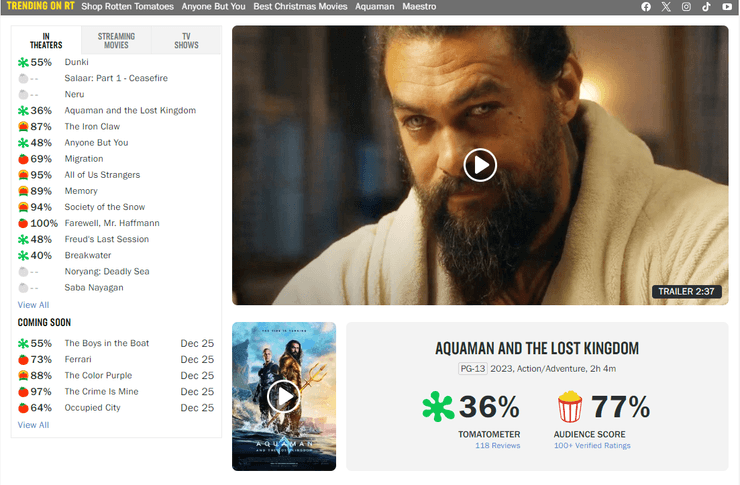Click the Trending on RT label
This screenshot has width=740, height=485.
pos(41,6)
